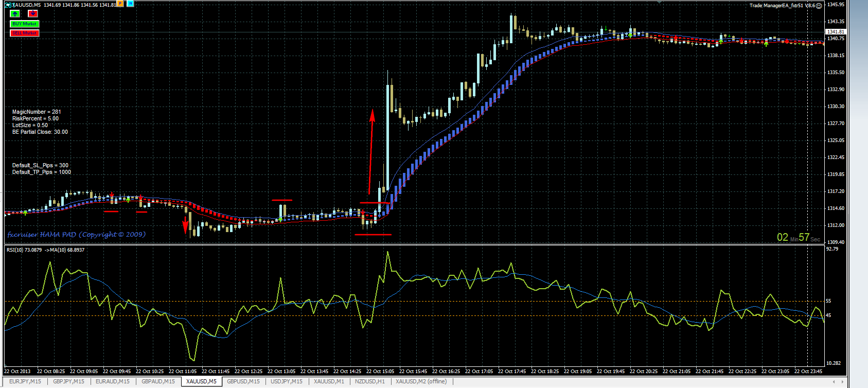Click the 1330.30 price axis label
Image resolution: width=868 pixels, height=388 pixels.
(836, 106)
